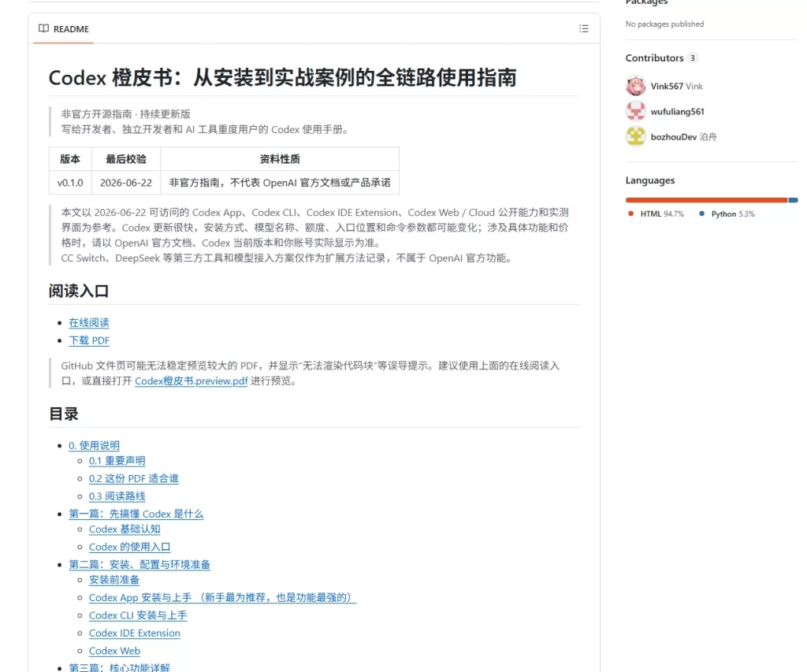Go to 0.2 这份 PDF 适合谁

[134, 478]
